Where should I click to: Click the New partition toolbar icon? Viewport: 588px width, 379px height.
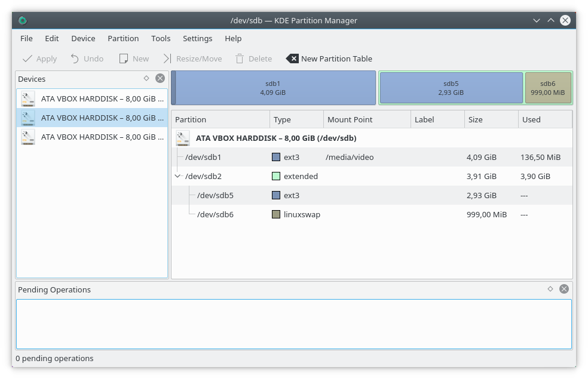click(124, 58)
